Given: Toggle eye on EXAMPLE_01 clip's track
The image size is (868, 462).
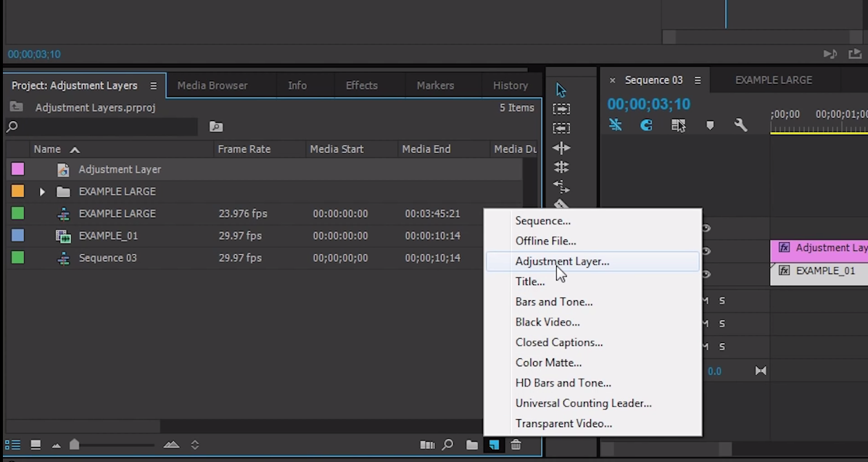Looking at the screenshot, I should click(706, 273).
